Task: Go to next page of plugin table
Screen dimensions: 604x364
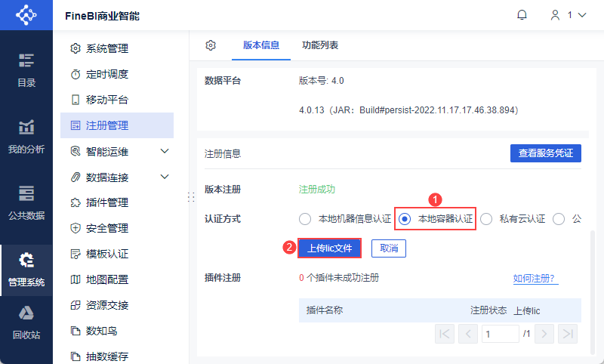Action: (544, 334)
